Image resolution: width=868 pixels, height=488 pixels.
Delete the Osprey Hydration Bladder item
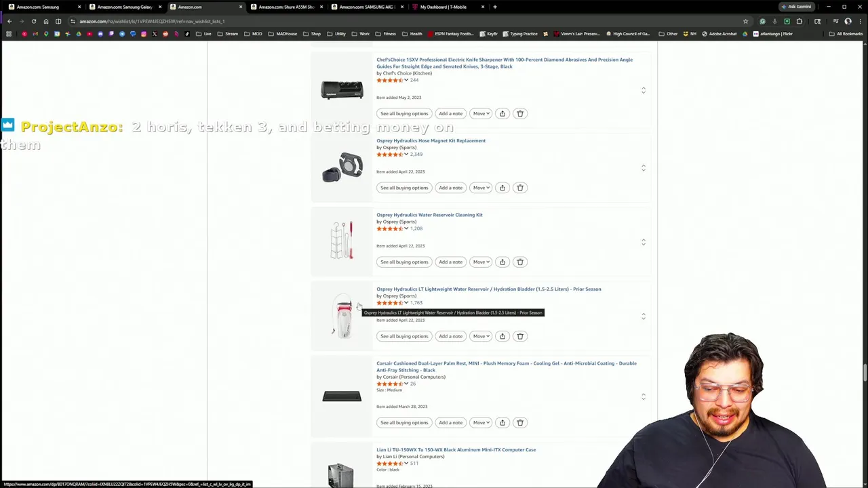520,336
